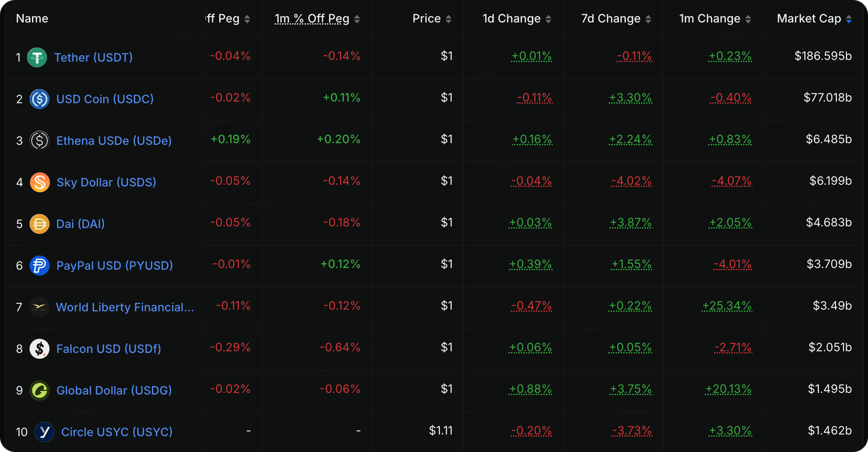The height and width of the screenshot is (452, 868).
Task: Click the Name column header
Action: tap(32, 19)
